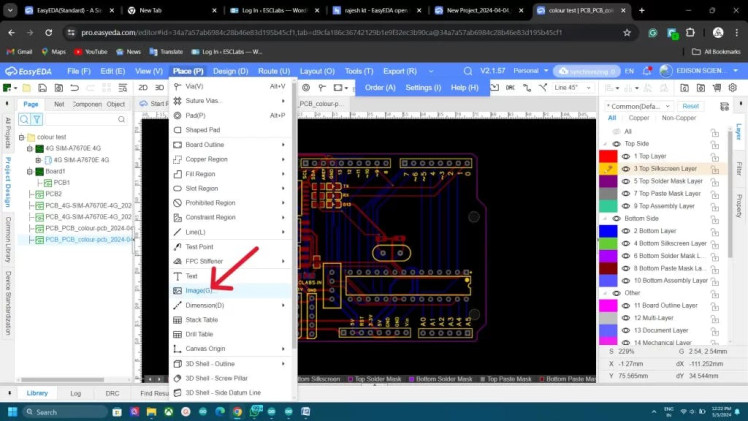This screenshot has width=748, height=421.
Task: Open the Common(Default) layer preset dropdown
Action: (x=638, y=105)
